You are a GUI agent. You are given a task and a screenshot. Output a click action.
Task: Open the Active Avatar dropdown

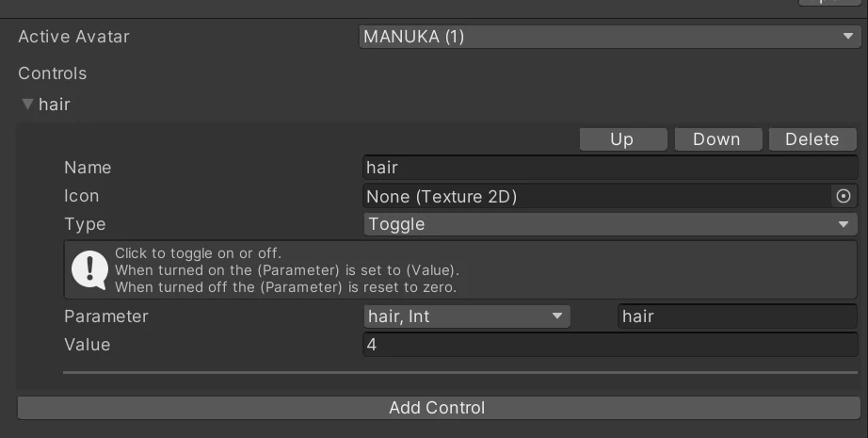pyautogui.click(x=607, y=38)
